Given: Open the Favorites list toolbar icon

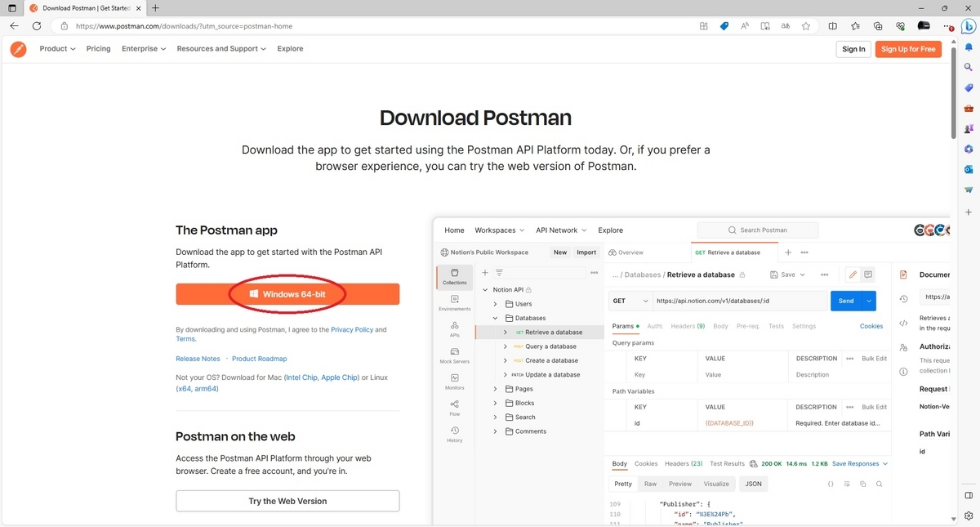Looking at the screenshot, I should (x=855, y=26).
